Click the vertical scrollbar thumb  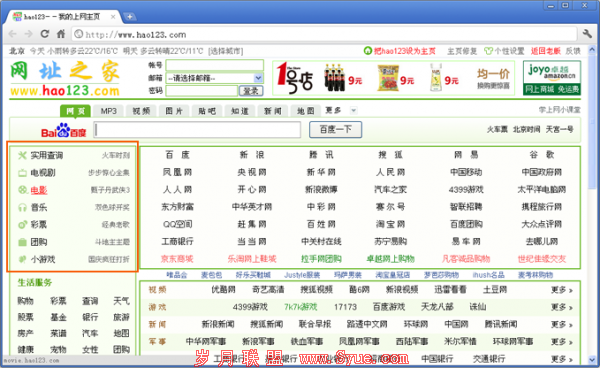click(x=592, y=122)
